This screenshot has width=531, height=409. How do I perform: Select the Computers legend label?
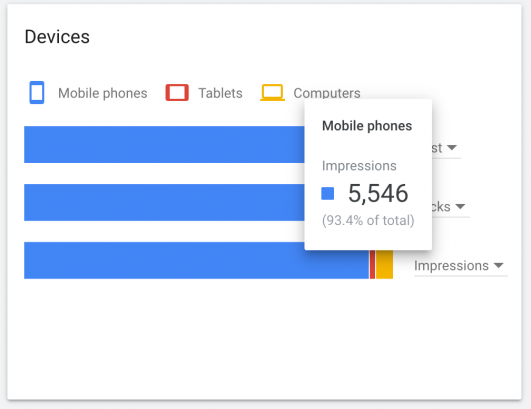327,93
